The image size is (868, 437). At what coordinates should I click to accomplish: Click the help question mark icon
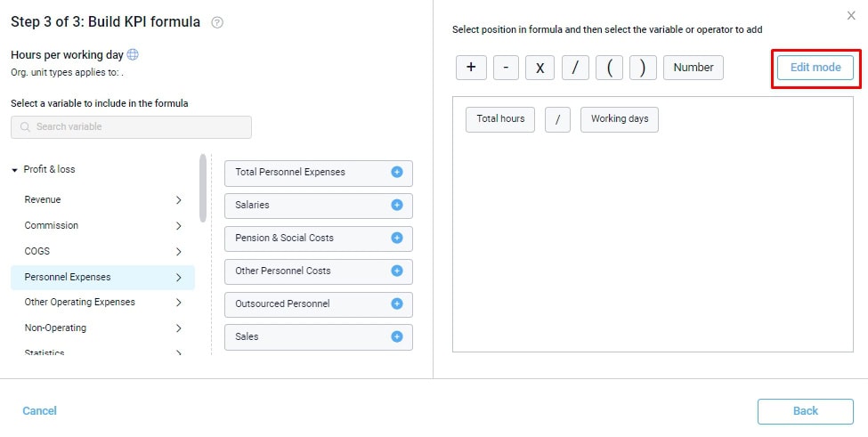click(217, 22)
